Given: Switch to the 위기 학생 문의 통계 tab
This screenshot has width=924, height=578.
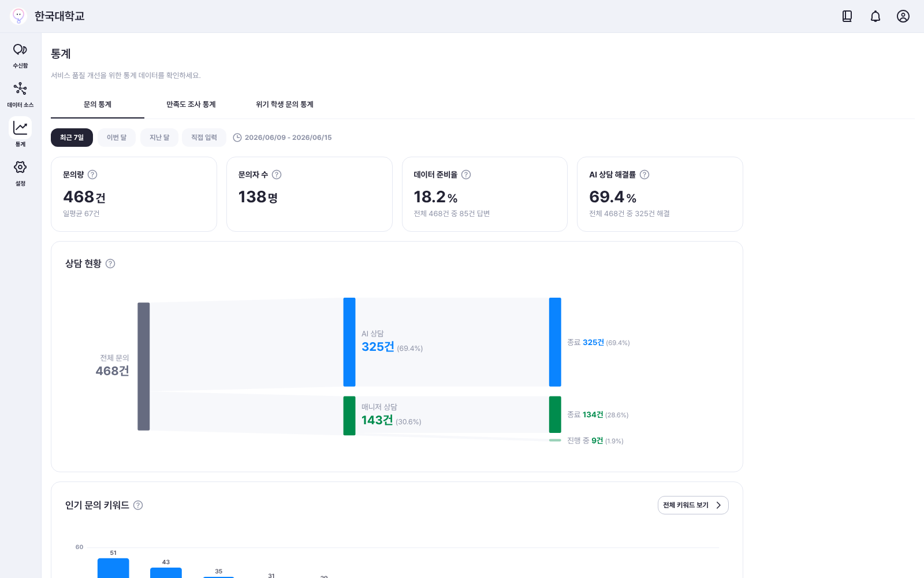Looking at the screenshot, I should [285, 105].
